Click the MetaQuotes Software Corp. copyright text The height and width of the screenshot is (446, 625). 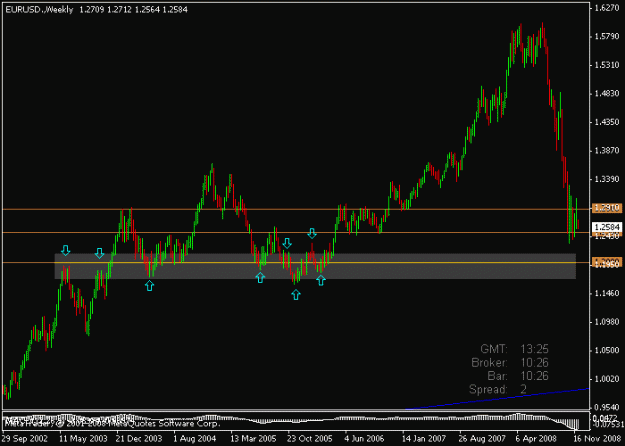point(111,423)
